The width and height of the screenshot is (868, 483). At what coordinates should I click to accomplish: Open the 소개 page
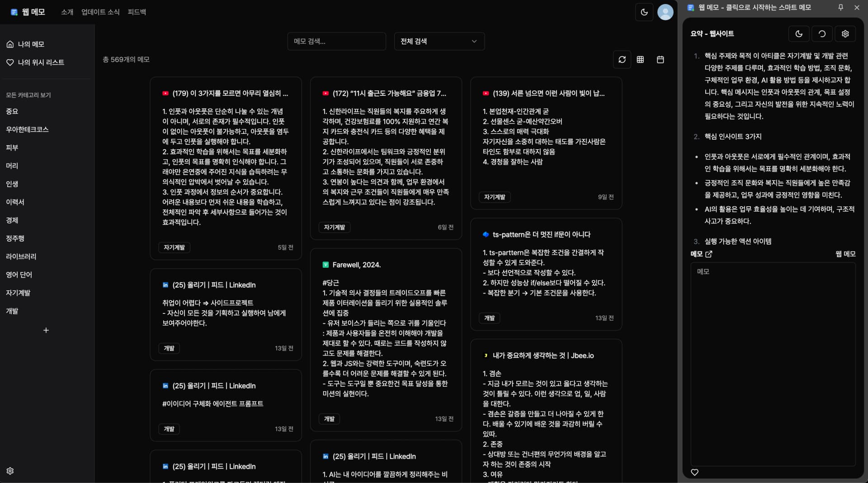67,12
